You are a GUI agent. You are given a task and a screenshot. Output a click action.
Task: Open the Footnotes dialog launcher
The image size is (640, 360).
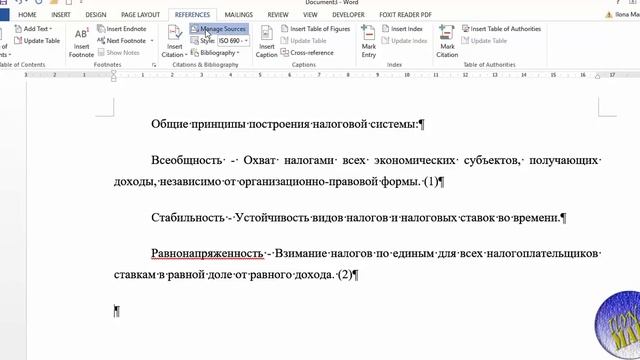tap(154, 65)
